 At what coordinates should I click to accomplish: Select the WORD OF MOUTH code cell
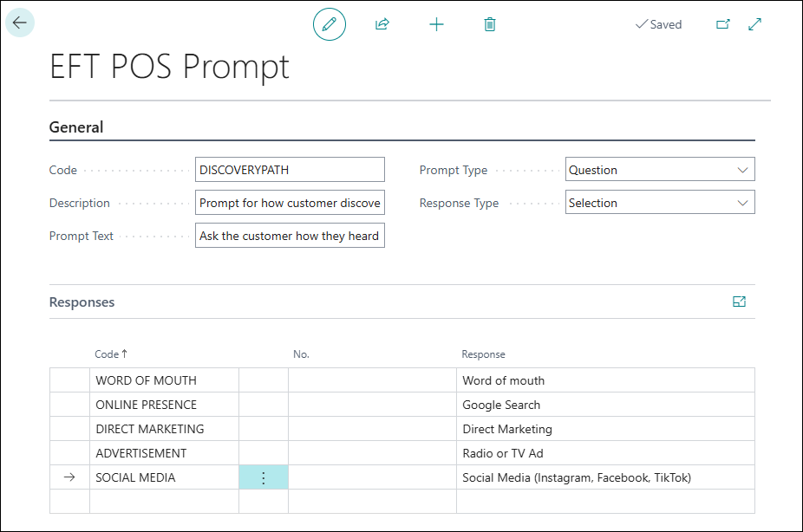tap(164, 380)
